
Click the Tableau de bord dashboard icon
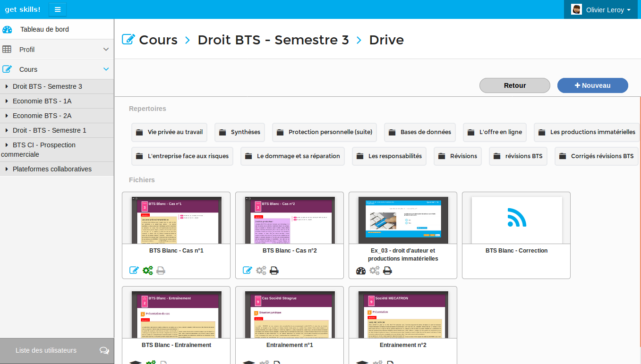coord(7,29)
